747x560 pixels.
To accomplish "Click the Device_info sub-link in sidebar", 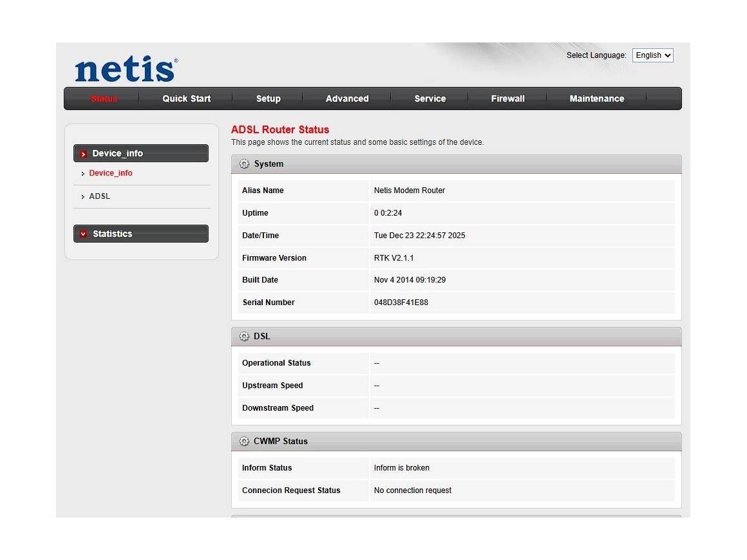I will [x=111, y=173].
